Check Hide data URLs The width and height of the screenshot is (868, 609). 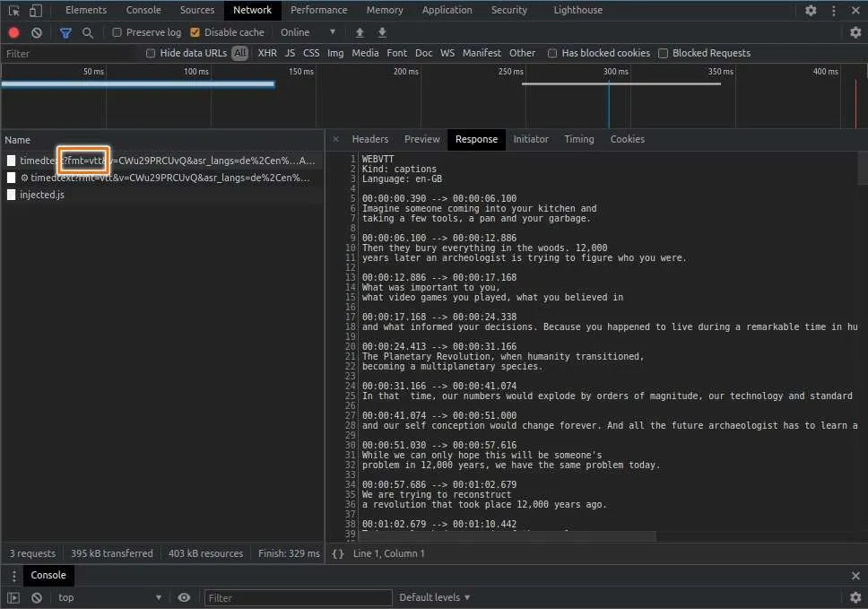[151, 53]
